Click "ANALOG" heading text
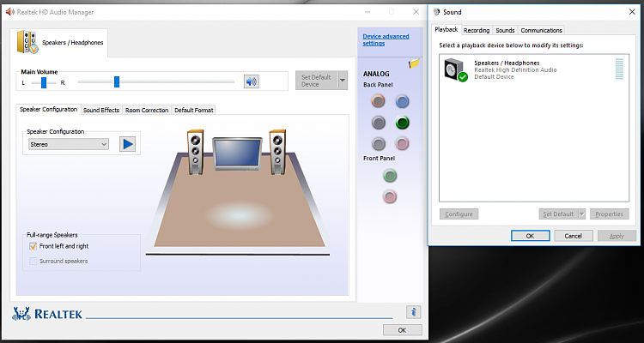Screen dimensions: 644x343 tap(376, 74)
